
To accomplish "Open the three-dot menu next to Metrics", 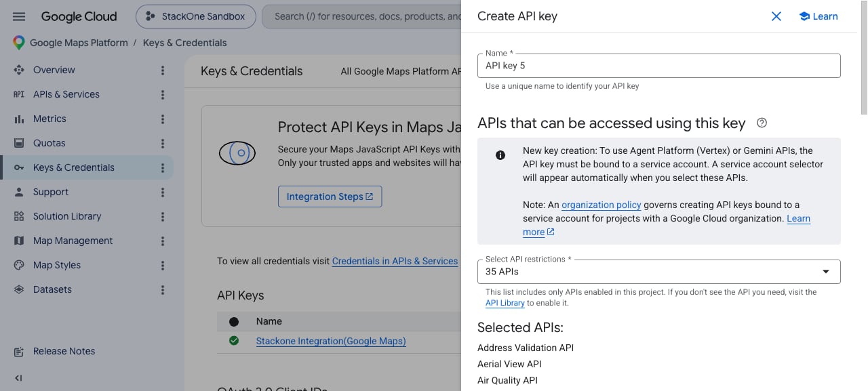I will (x=163, y=119).
